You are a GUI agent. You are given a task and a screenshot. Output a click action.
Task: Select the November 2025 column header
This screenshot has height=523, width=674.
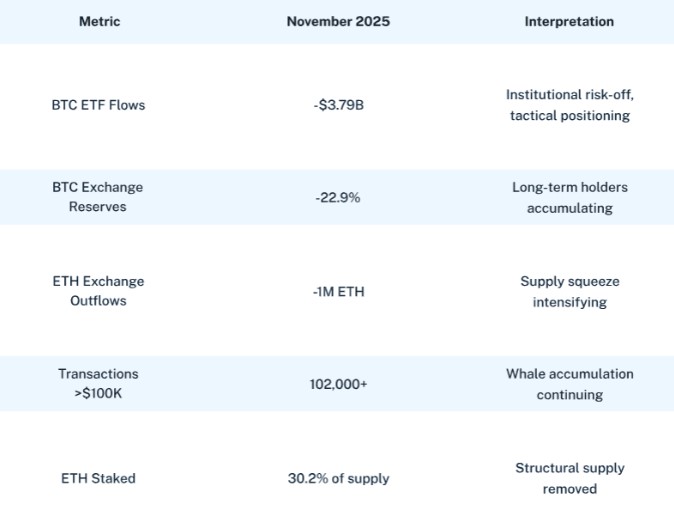point(337,21)
